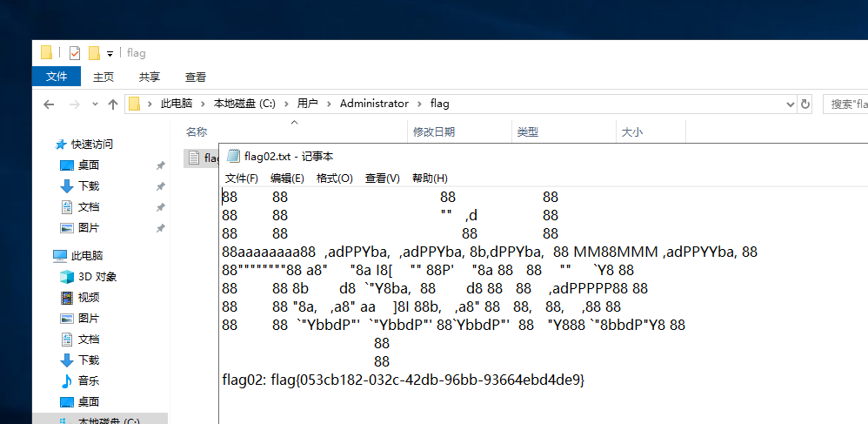Select 此电脑 in the address breadcrumb
Screen dimensions: 868x424
(x=176, y=104)
